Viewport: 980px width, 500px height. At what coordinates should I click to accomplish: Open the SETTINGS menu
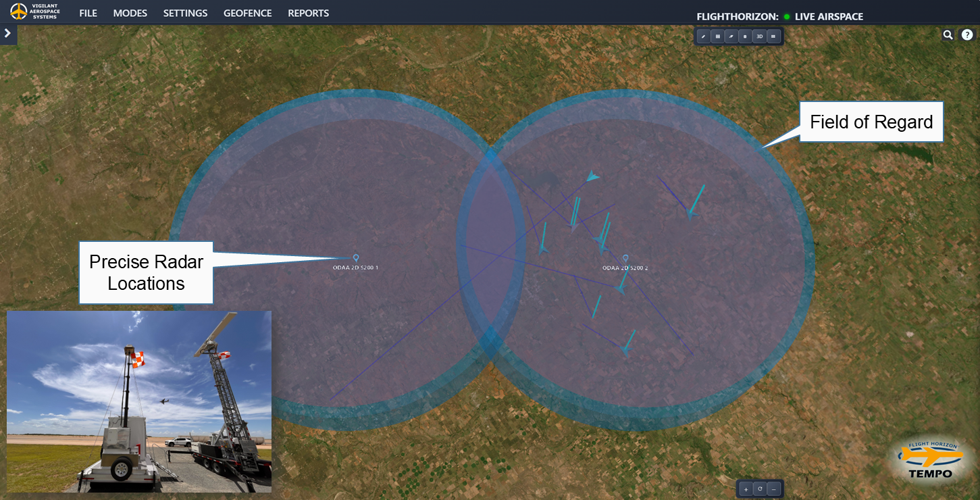click(x=185, y=14)
